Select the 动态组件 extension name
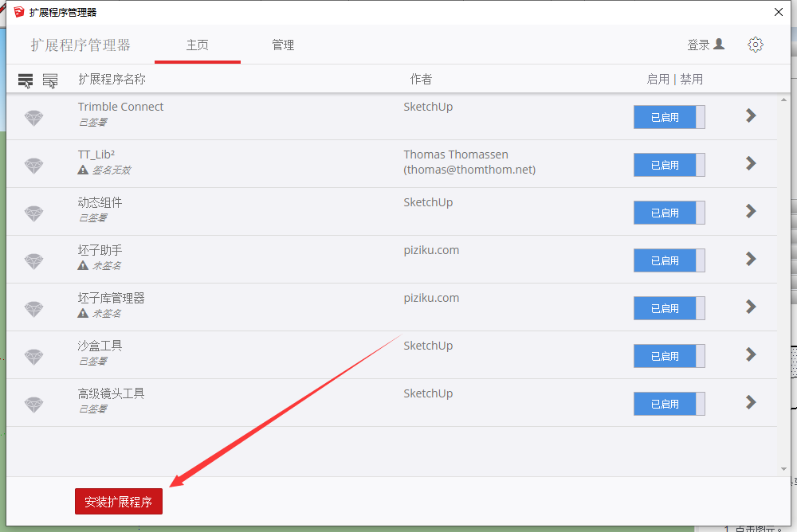The height and width of the screenshot is (532, 797). click(x=100, y=202)
